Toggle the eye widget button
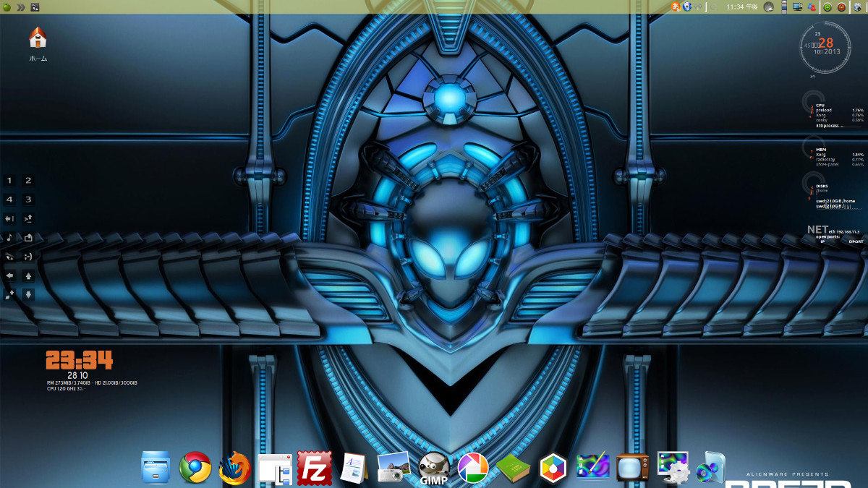Screen dimensions: 868x488 (9, 257)
